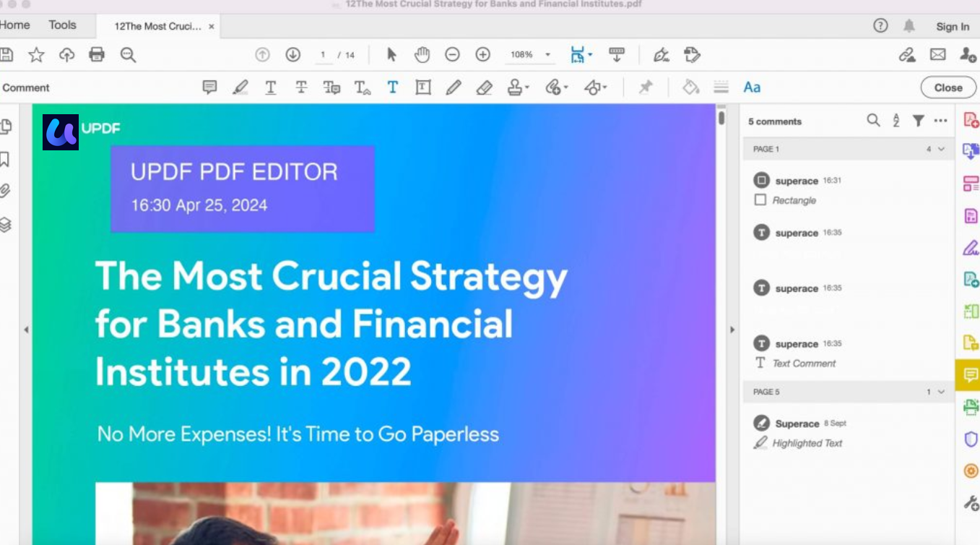Screen dimensions: 980x545
Task: Collapse the right comments pane arrow
Action: (732, 330)
